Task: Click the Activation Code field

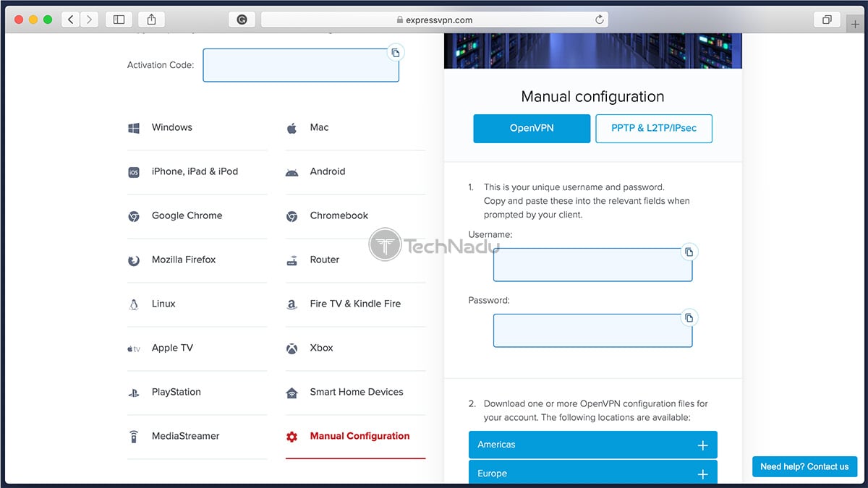Action: coord(301,65)
